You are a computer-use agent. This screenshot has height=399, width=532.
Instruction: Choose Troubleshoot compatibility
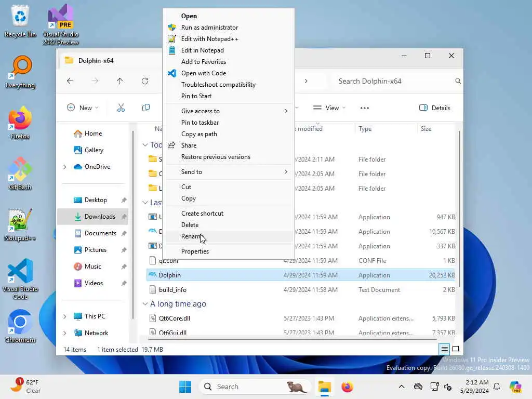coord(228,85)
